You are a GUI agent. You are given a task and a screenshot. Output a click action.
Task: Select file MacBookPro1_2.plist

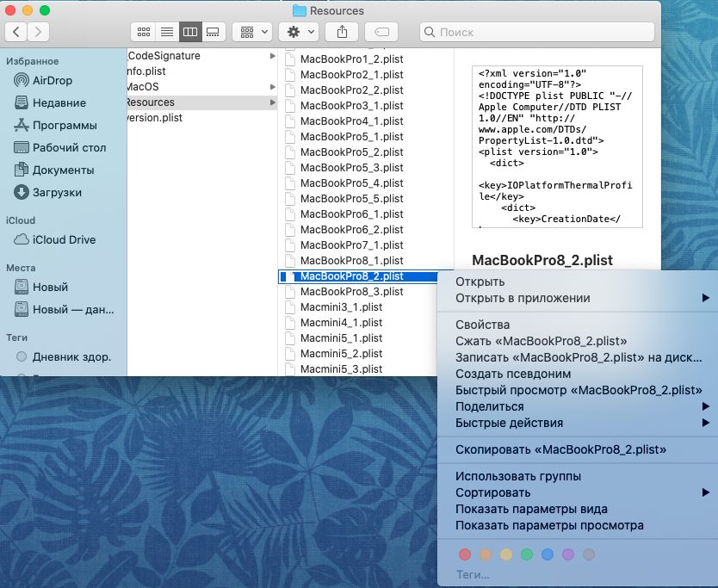351,59
